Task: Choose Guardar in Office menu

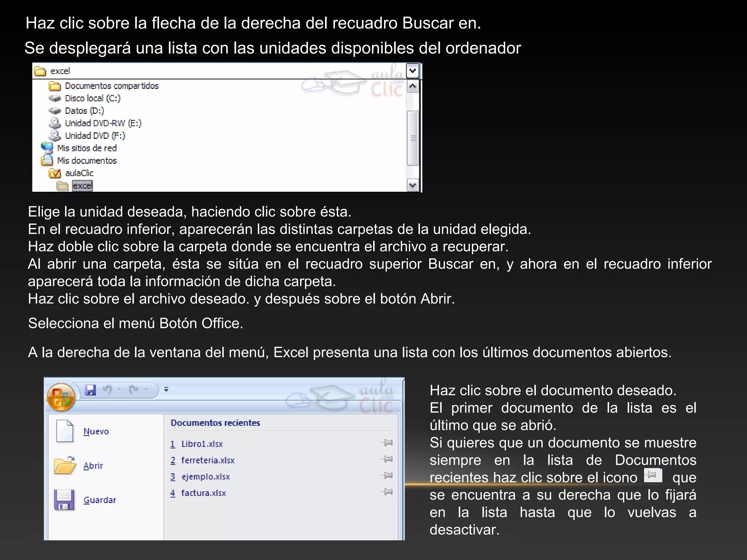Action: 100,500
